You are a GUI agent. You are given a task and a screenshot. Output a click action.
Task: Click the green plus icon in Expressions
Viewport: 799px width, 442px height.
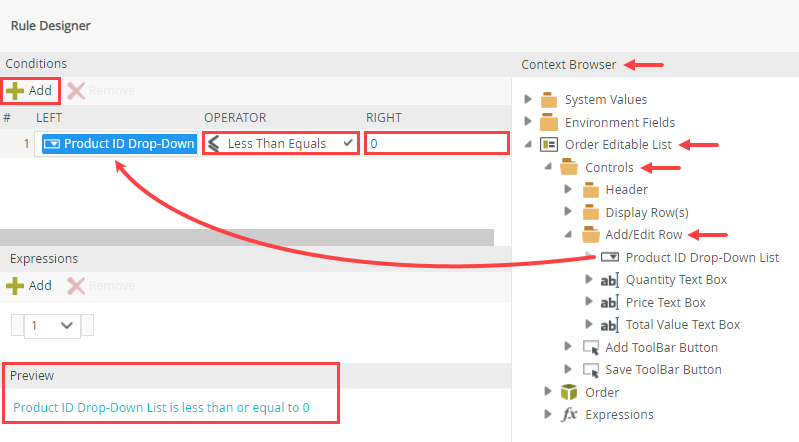click(x=15, y=285)
